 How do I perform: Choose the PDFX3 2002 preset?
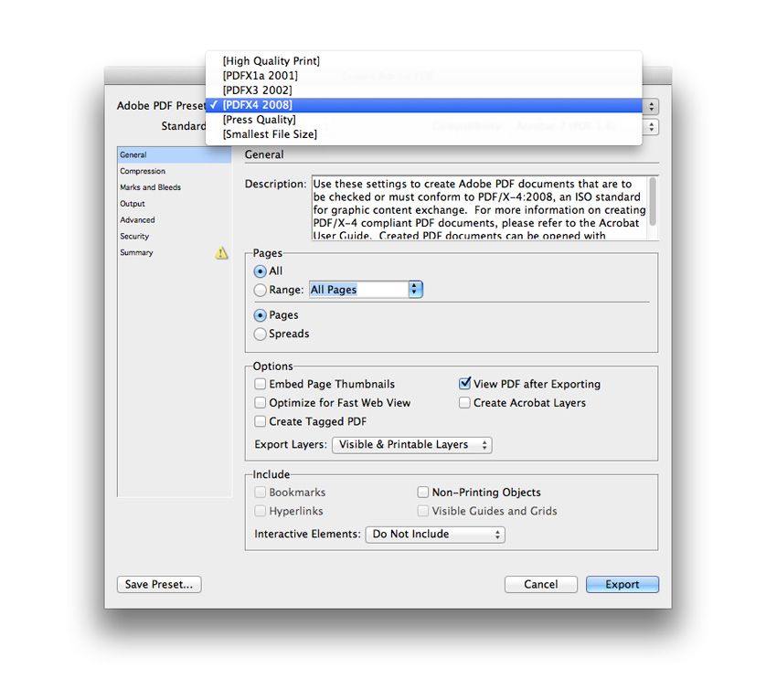point(423,90)
